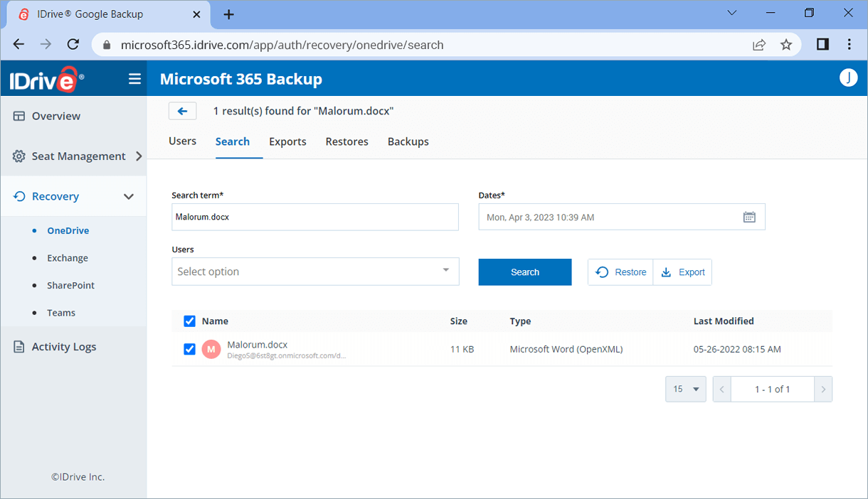Toggle the hamburger menu icon
The height and width of the screenshot is (499, 868).
pyautogui.click(x=134, y=79)
